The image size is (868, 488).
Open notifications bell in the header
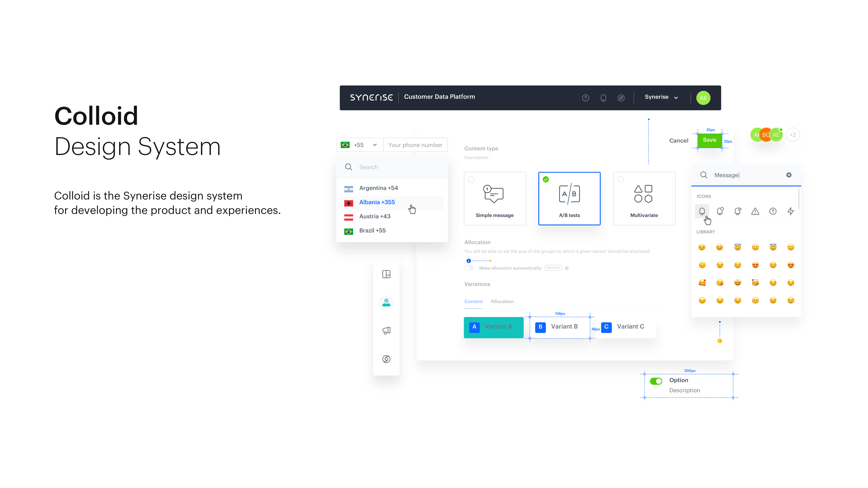tap(603, 98)
